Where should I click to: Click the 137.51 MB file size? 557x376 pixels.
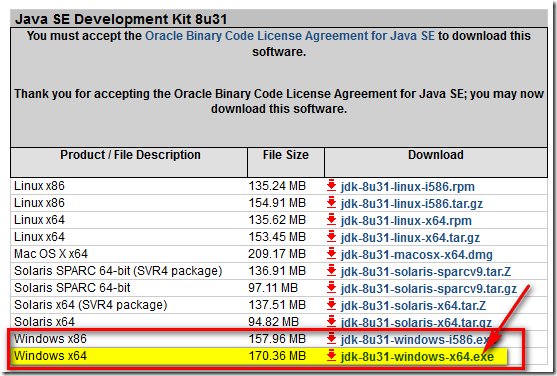click(277, 305)
